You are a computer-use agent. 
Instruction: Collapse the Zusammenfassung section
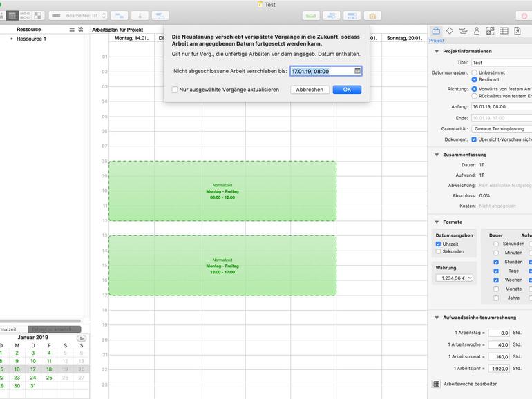[437, 155]
